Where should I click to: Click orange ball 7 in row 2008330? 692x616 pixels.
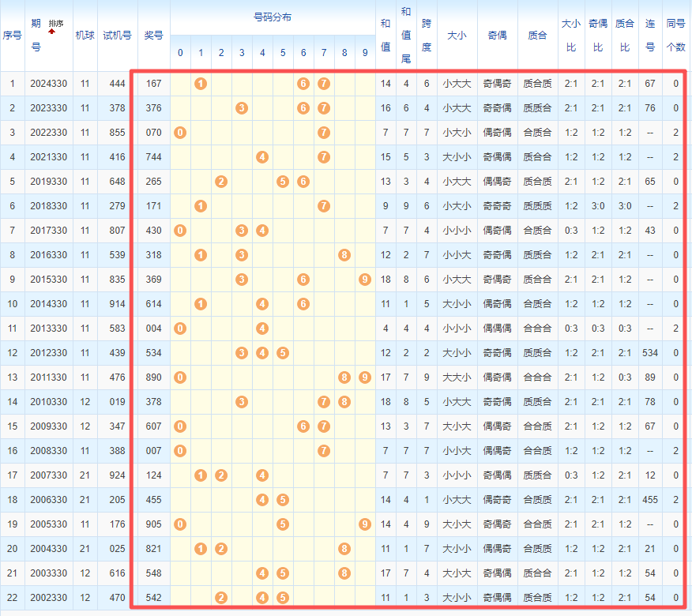(324, 451)
